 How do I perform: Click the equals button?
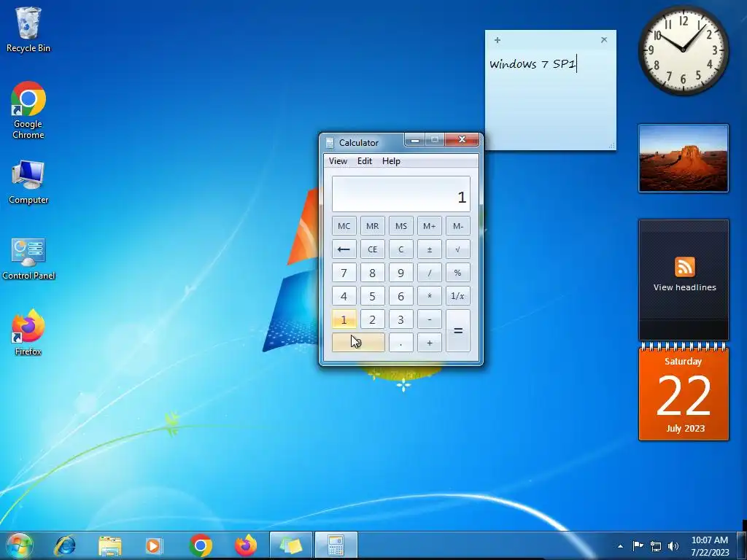coord(458,331)
